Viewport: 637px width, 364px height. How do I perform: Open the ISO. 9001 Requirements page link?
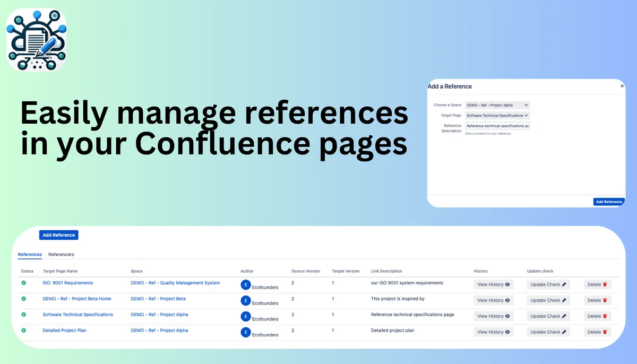tap(68, 283)
